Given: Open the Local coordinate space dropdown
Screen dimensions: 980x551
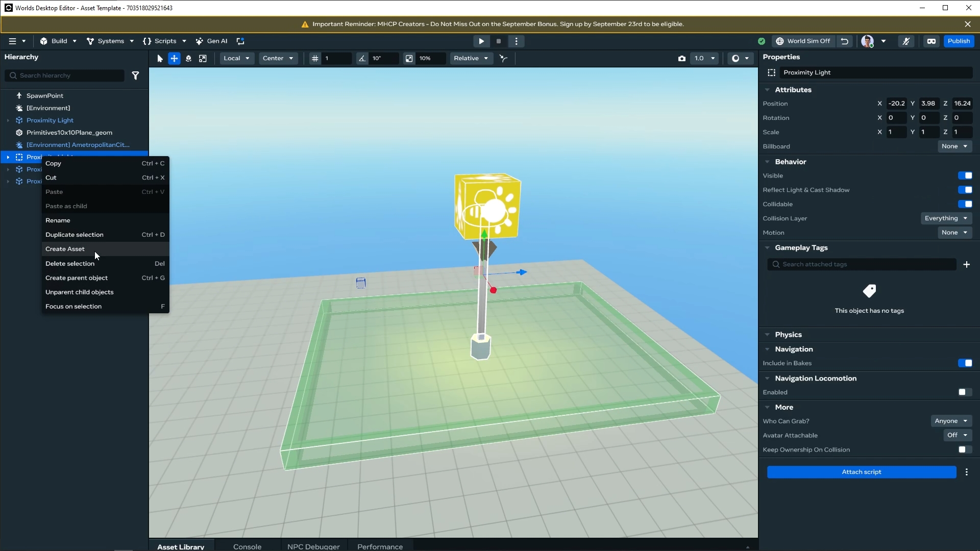Looking at the screenshot, I should (x=236, y=58).
